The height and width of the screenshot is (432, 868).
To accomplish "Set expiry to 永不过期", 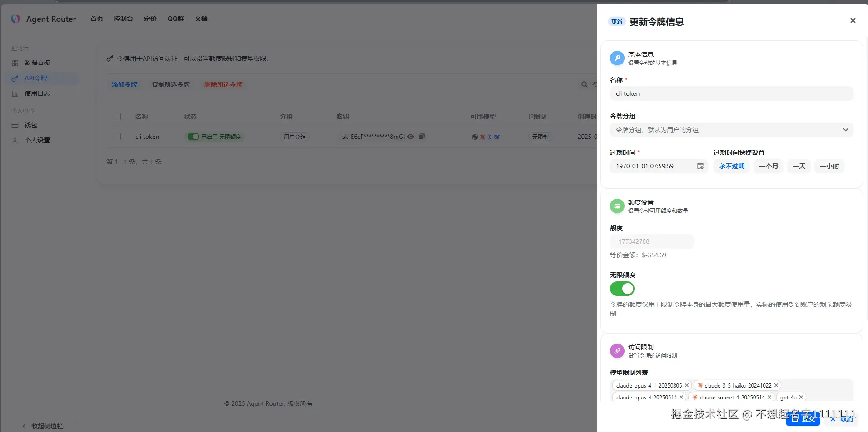I will [732, 166].
